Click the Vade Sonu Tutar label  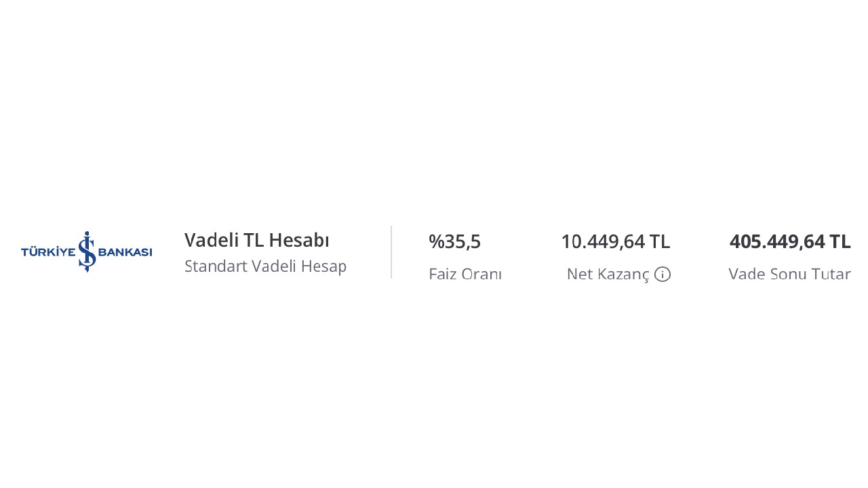point(789,274)
